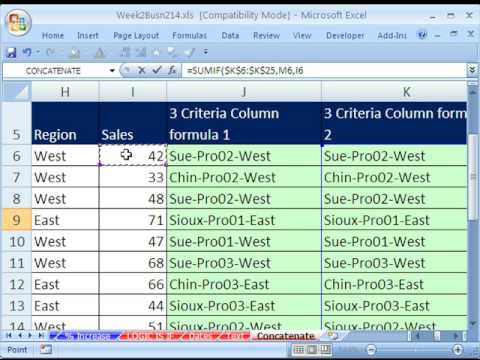
Task: Select column K header
Action: [x=394, y=91]
